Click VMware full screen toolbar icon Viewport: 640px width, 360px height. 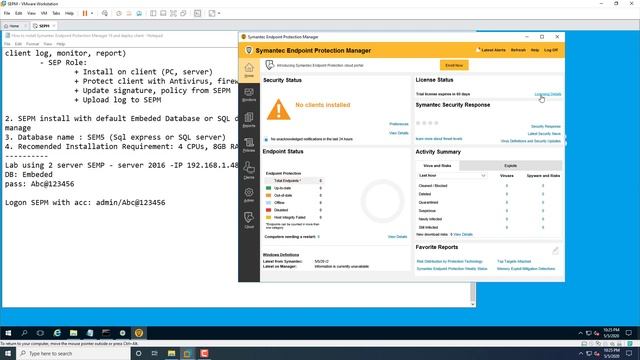coord(173,13)
